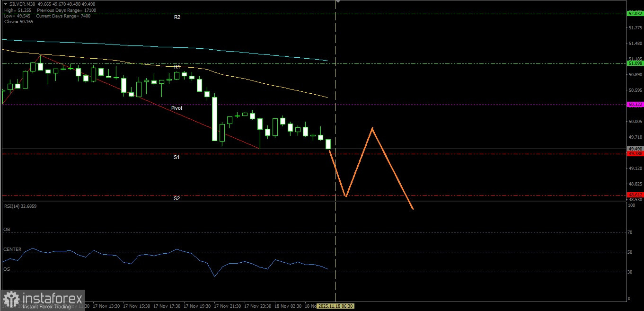Click '17 Nov 19:30' on time axis

click(198, 306)
